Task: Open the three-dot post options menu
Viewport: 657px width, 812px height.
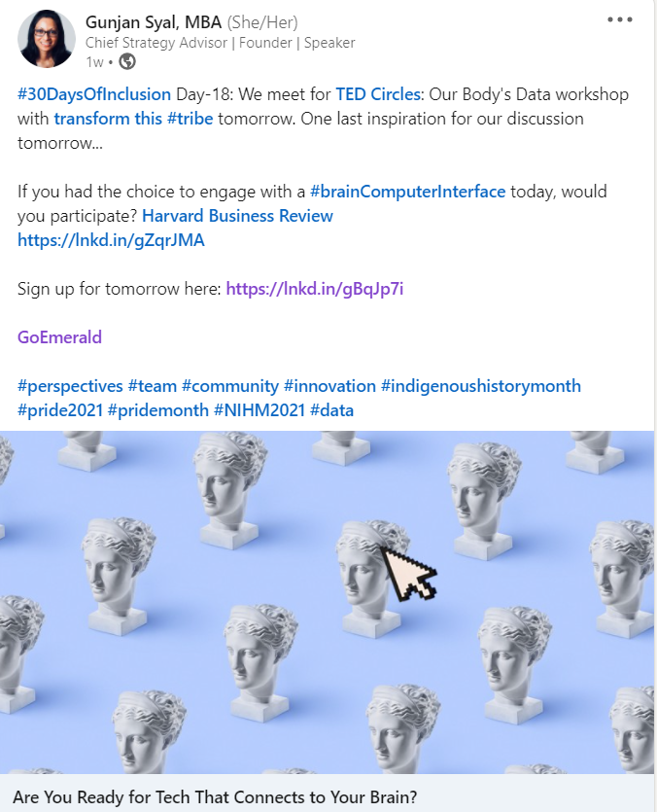Action: (x=620, y=19)
